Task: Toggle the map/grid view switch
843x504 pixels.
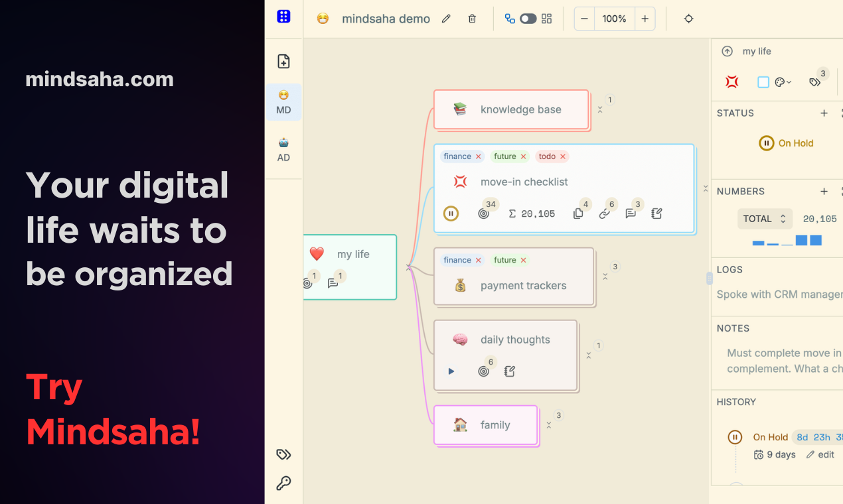Action: point(528,19)
